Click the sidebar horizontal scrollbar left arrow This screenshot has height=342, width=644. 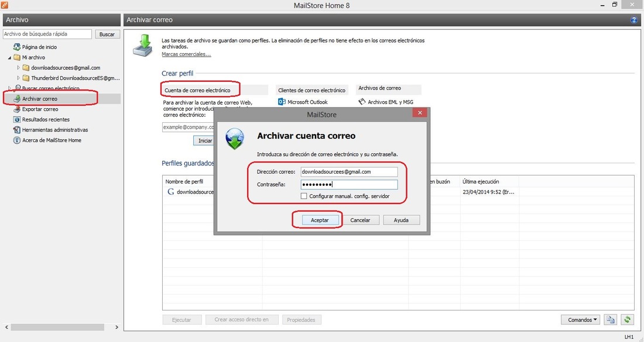(x=6, y=327)
